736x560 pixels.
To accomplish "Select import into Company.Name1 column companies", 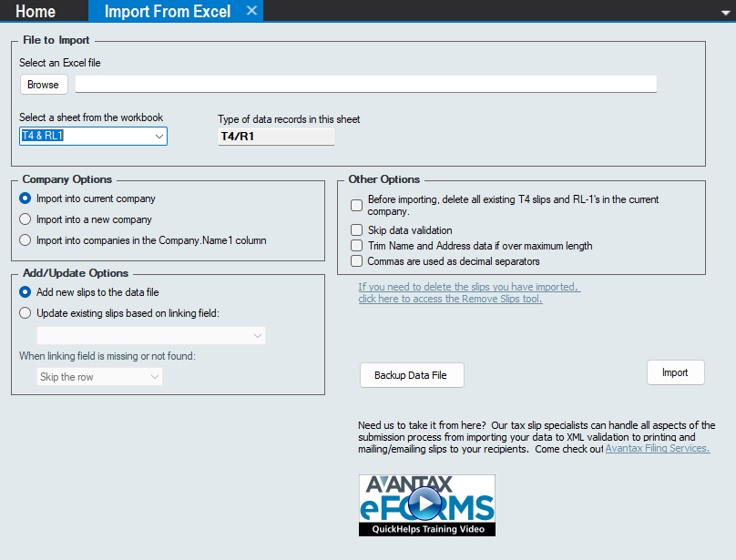I will coord(26,240).
